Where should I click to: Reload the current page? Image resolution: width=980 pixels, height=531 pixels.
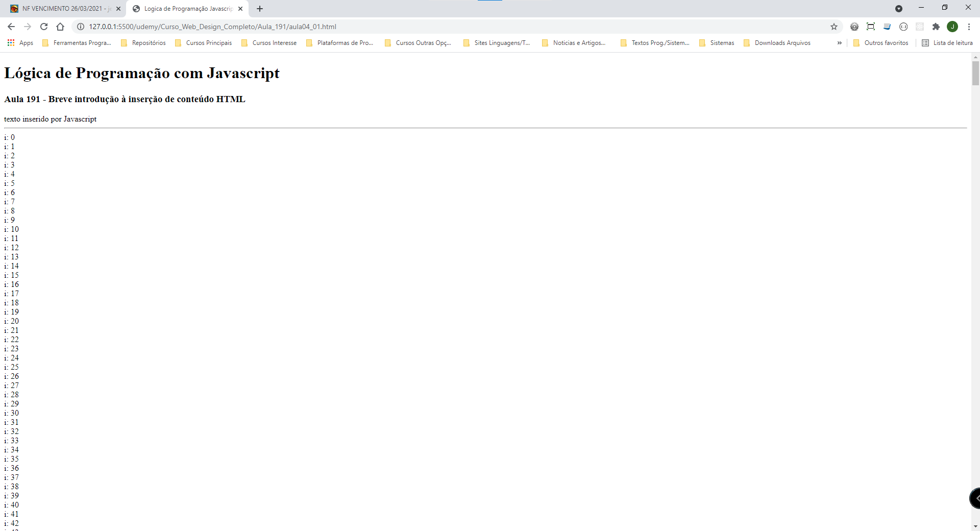(x=44, y=27)
